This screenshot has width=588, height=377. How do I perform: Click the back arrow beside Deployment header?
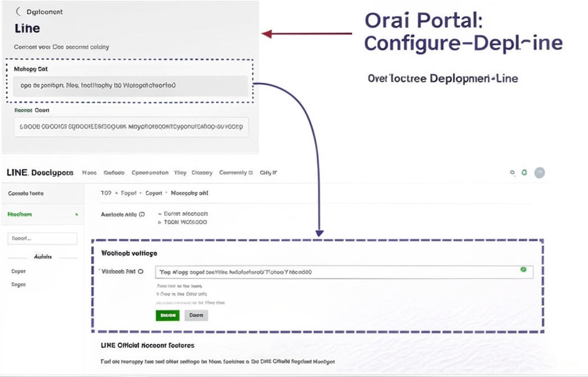19,11
